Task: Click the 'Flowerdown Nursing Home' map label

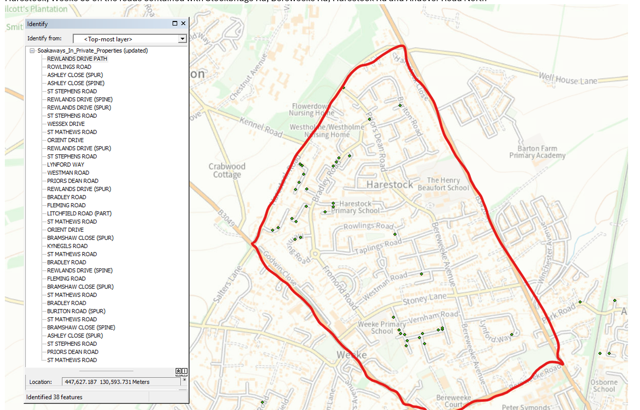Action: (311, 109)
